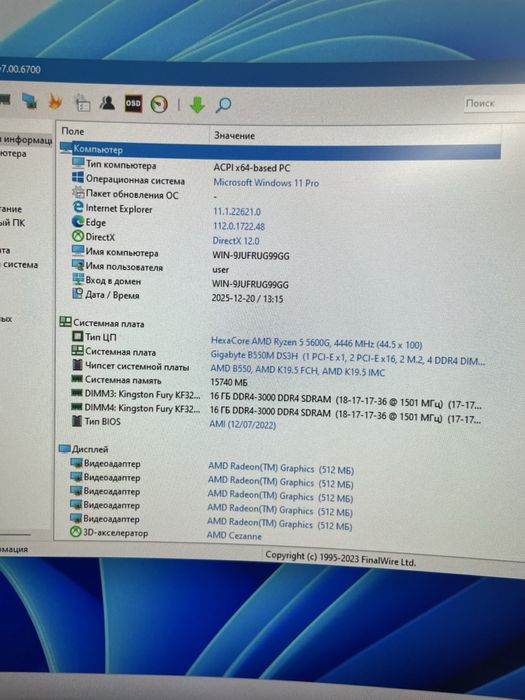Open the AMD Cezanne link
This screenshot has width=525, height=700.
[234, 535]
